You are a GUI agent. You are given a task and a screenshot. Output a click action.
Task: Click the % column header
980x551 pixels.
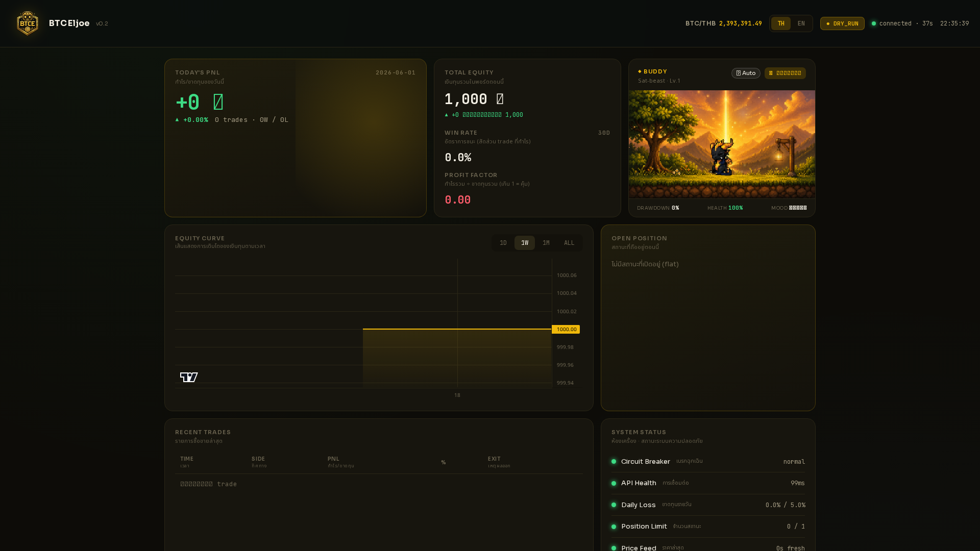pos(444,462)
